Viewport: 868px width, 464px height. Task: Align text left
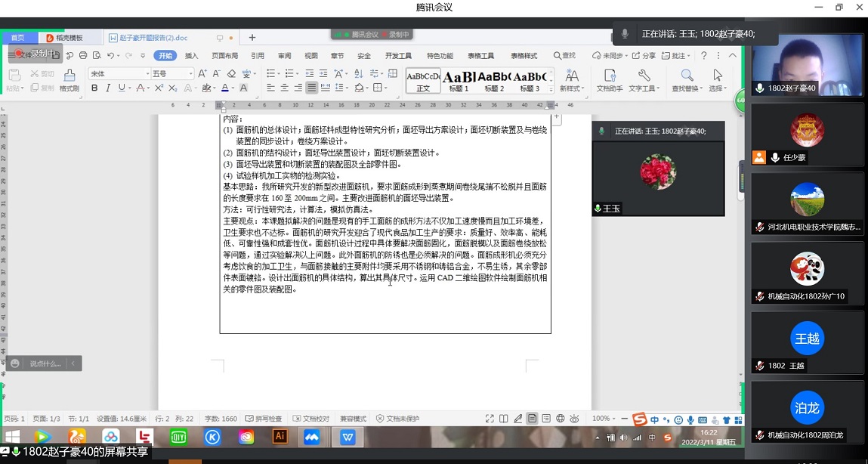tap(270, 88)
